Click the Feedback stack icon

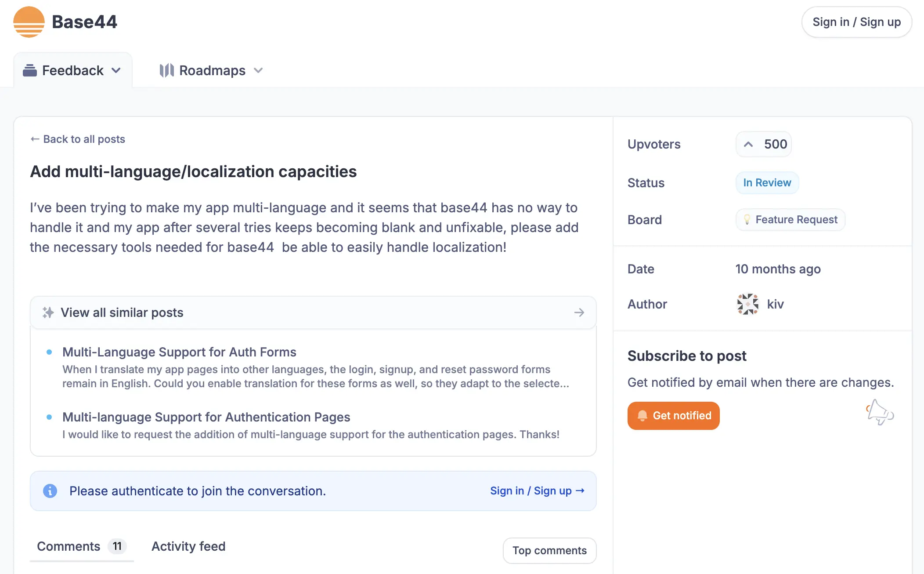coord(30,70)
